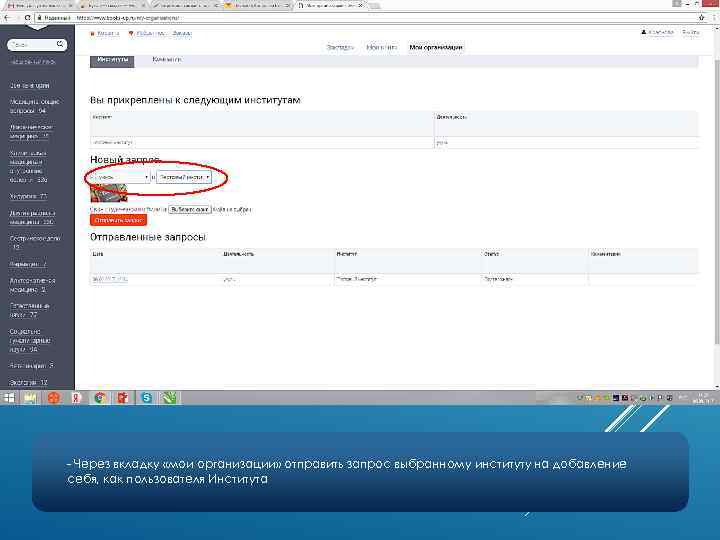Open Медицина: общие вопросы 94 category
Viewport: 720px width, 540px height.
pyautogui.click(x=34, y=106)
